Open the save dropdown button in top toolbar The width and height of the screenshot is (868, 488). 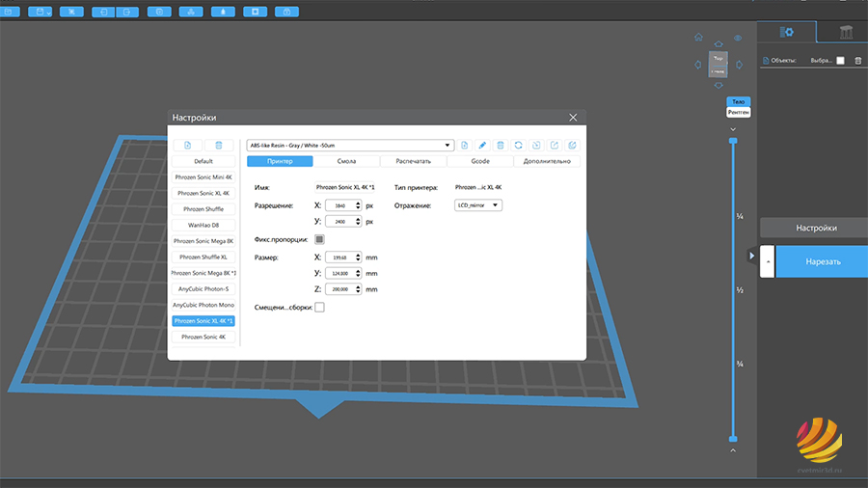(x=41, y=12)
